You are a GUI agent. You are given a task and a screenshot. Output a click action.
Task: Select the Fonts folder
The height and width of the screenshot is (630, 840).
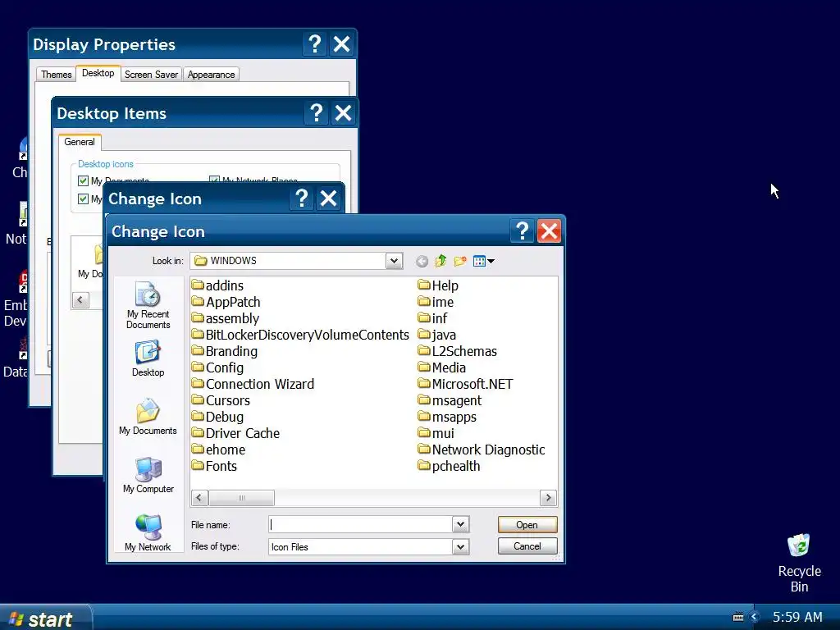[x=214, y=466]
